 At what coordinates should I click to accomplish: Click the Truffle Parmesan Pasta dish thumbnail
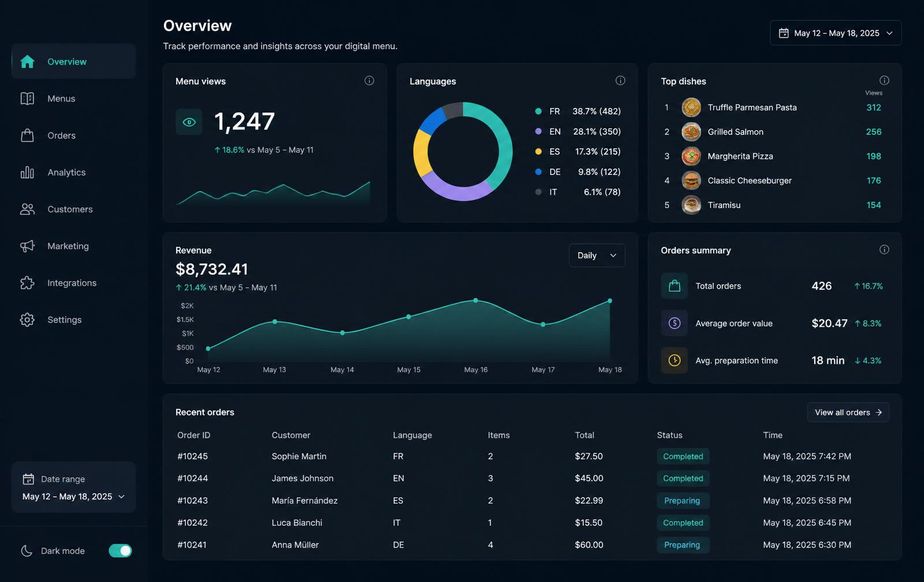(691, 107)
